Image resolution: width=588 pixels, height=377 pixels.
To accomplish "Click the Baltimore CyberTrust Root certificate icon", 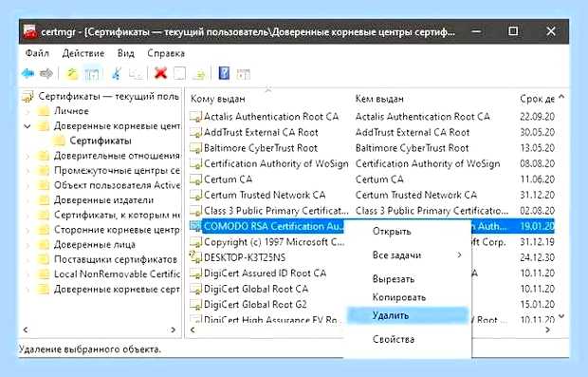I will tap(195, 148).
